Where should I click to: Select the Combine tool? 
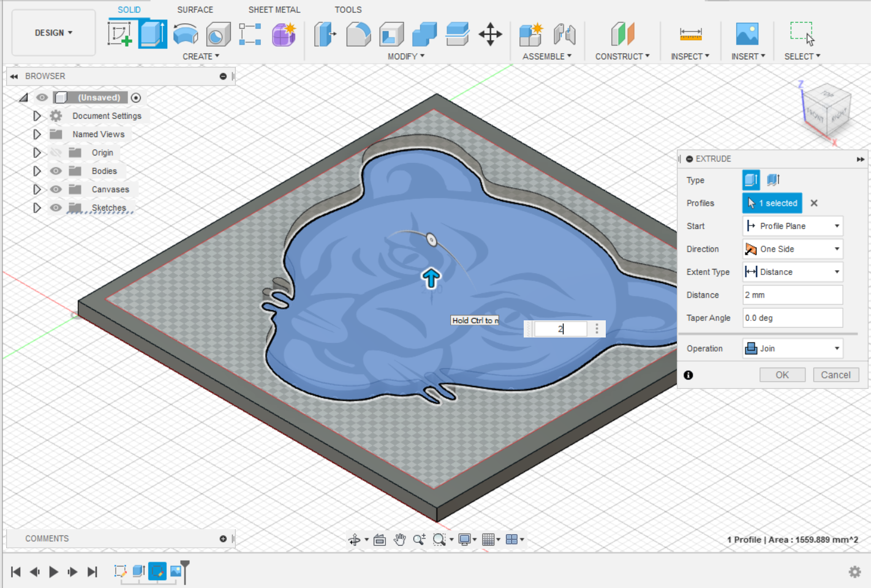pos(424,34)
